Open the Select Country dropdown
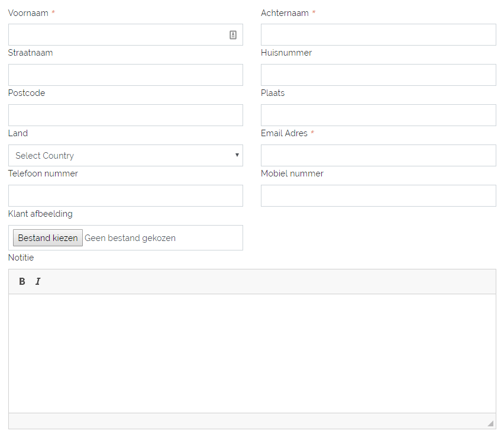 pyautogui.click(x=125, y=155)
